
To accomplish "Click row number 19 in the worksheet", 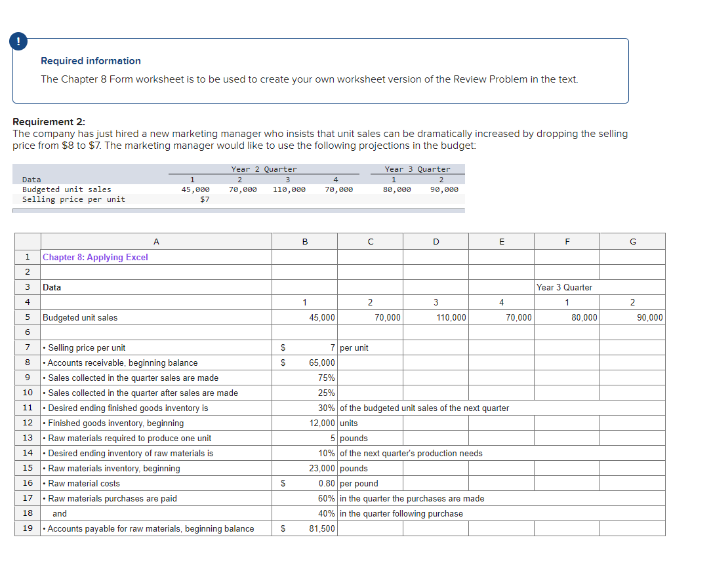I will pyautogui.click(x=27, y=528).
